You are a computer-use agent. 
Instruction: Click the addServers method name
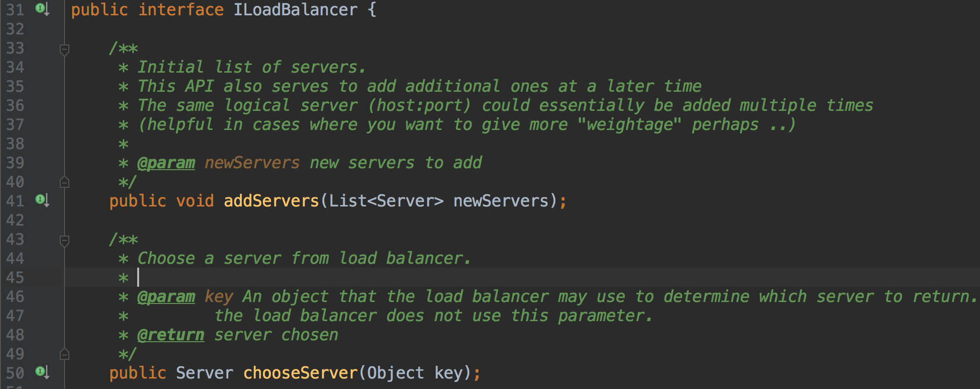pyautogui.click(x=271, y=201)
